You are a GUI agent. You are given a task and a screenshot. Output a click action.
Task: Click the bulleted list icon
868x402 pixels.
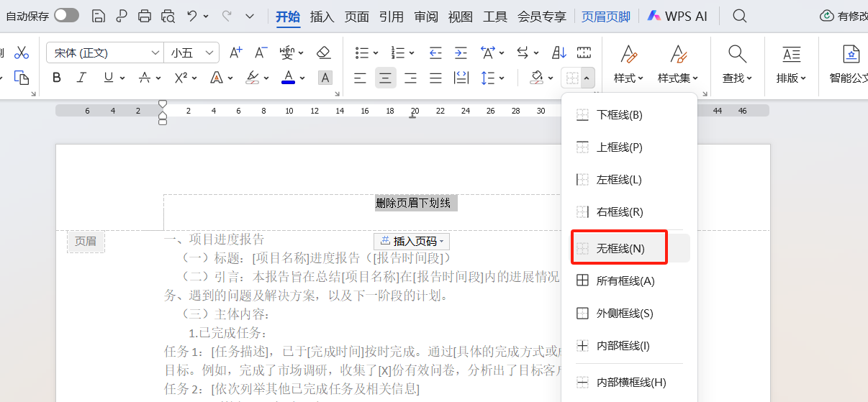point(361,52)
